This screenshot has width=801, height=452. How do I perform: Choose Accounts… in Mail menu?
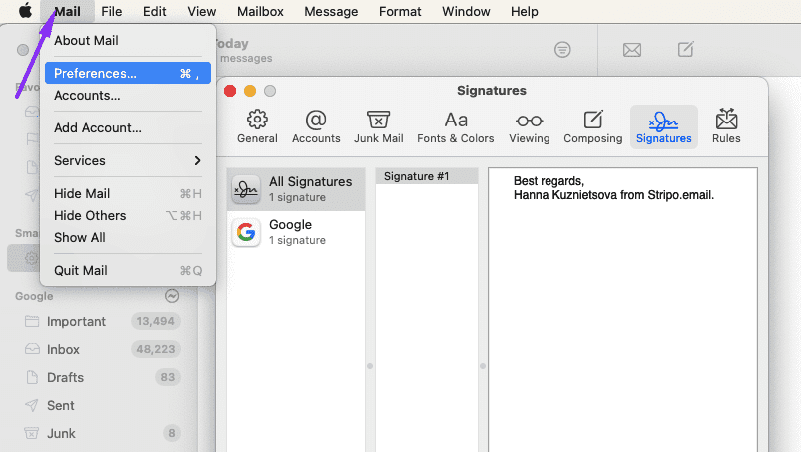coord(128,96)
